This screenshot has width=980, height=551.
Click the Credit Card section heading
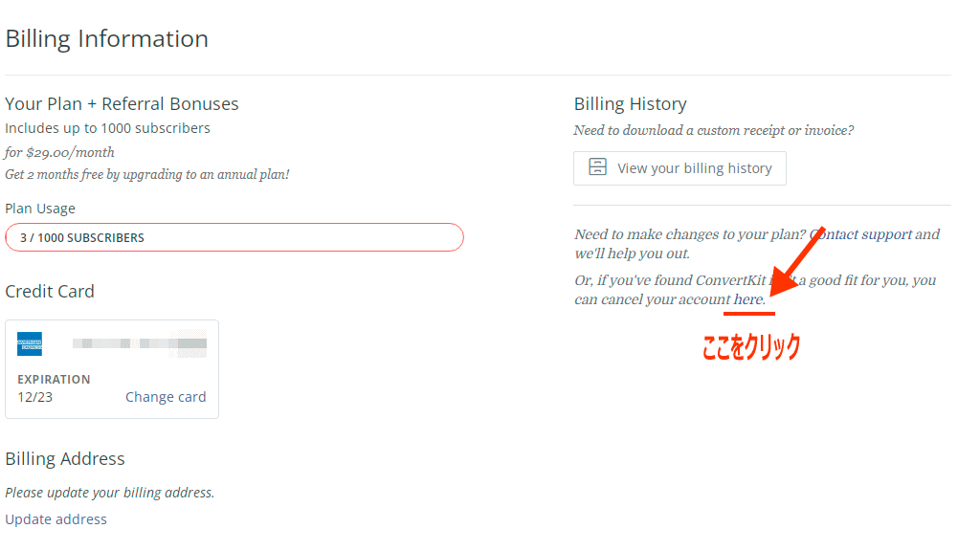(x=50, y=291)
